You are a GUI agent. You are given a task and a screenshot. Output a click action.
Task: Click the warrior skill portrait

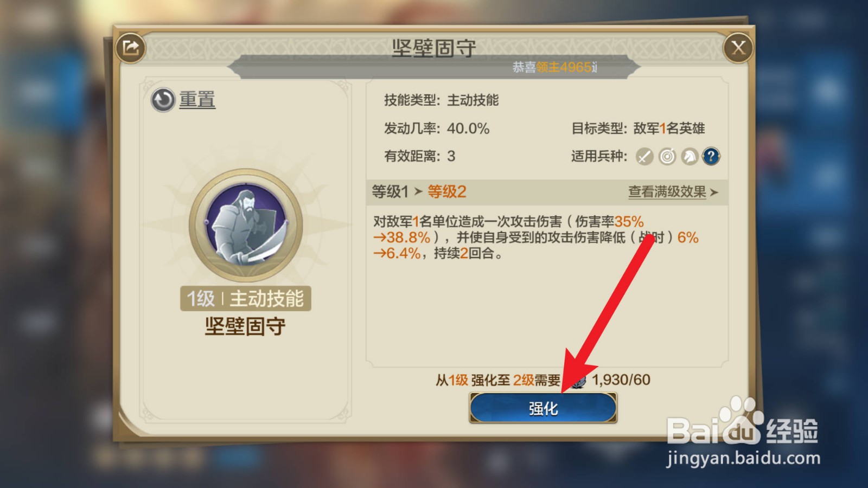[x=246, y=224]
